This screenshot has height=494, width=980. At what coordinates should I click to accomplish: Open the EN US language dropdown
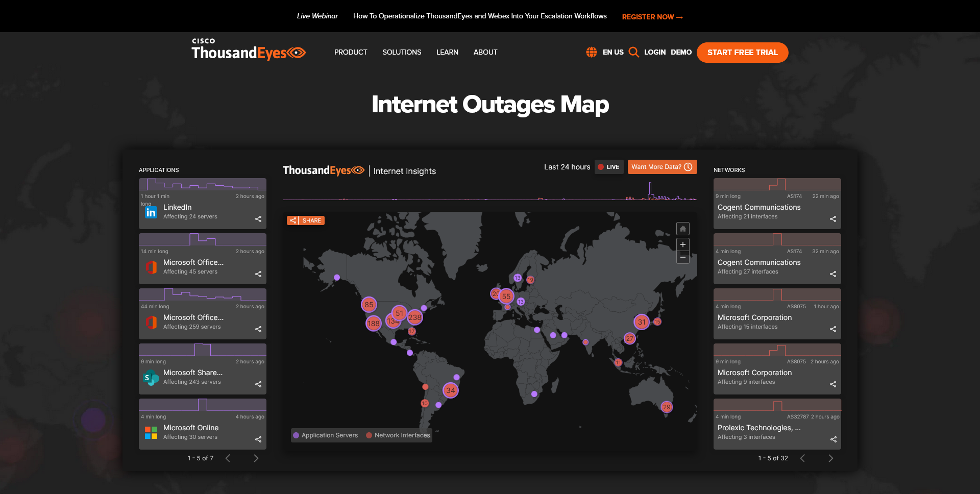(x=613, y=52)
